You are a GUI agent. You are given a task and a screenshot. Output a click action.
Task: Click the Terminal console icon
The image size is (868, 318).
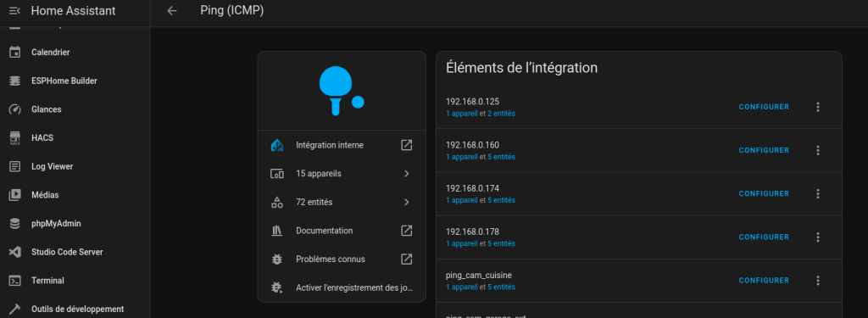[x=15, y=281]
